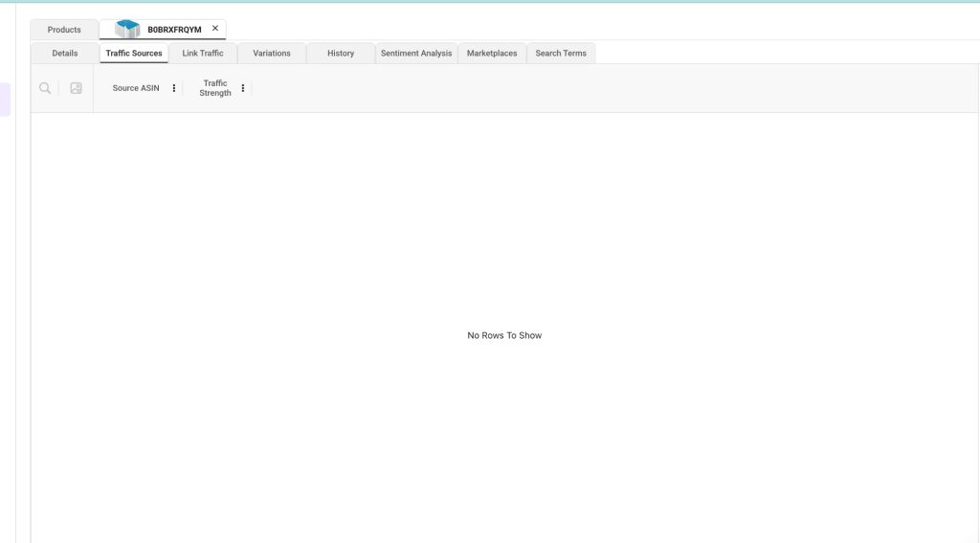Switch to the Variations tab

click(272, 54)
